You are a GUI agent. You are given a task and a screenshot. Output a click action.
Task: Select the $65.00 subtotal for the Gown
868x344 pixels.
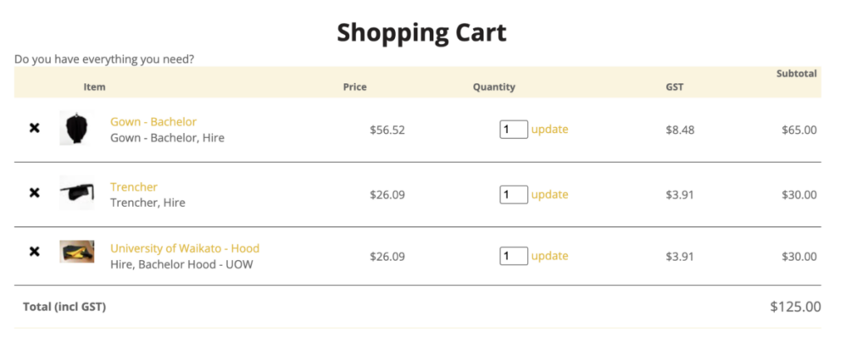[x=798, y=130]
